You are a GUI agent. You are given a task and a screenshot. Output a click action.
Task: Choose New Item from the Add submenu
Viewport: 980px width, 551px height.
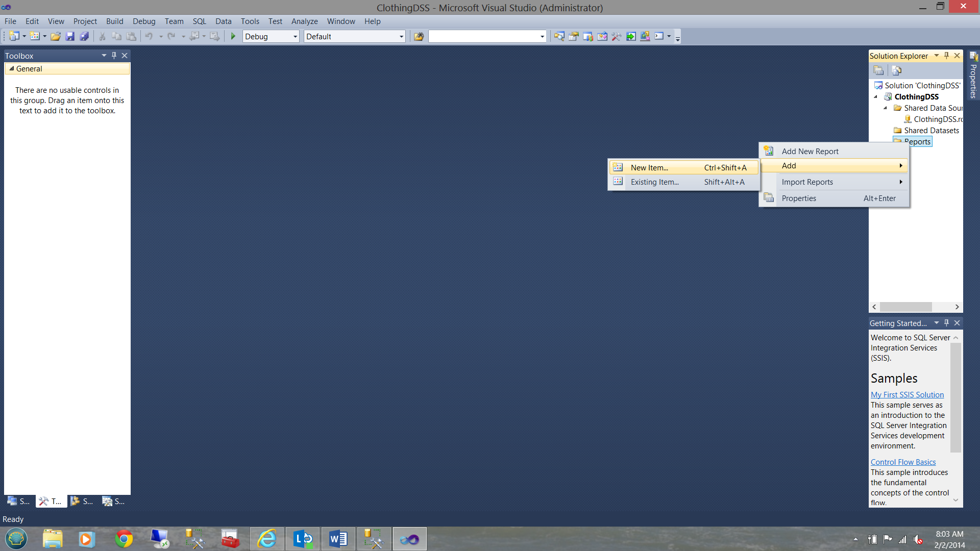point(649,167)
